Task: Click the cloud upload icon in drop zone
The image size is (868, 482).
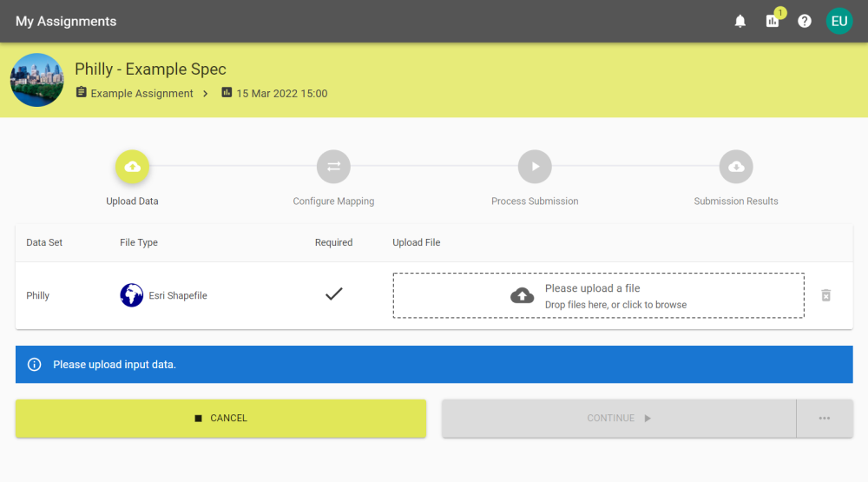Action: (522, 295)
